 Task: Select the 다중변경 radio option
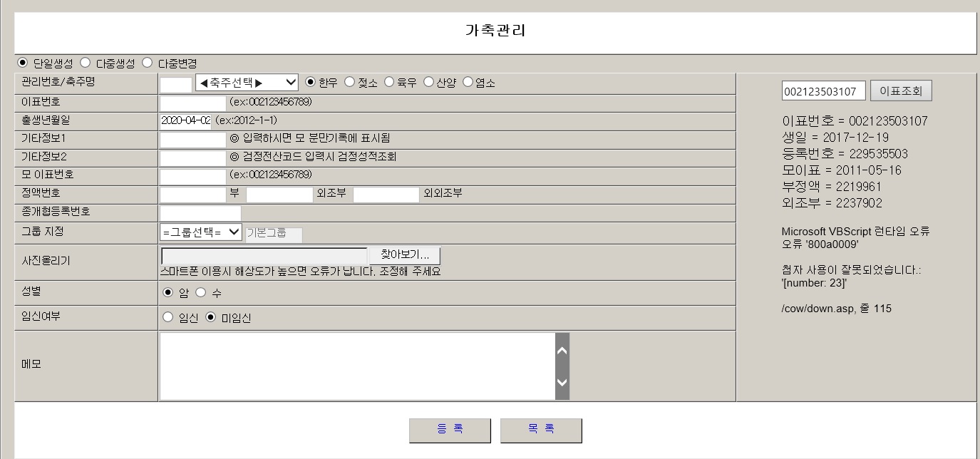coord(148,63)
